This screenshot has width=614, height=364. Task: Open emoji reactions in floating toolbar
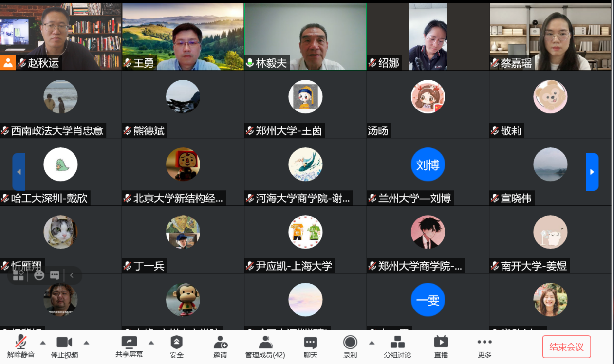39,275
